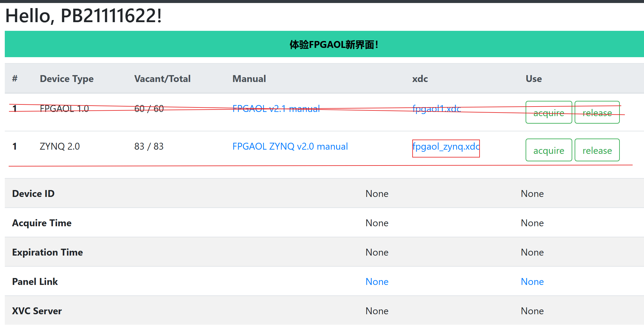Click the xdc column header
This screenshot has width=644, height=328.
coord(420,79)
